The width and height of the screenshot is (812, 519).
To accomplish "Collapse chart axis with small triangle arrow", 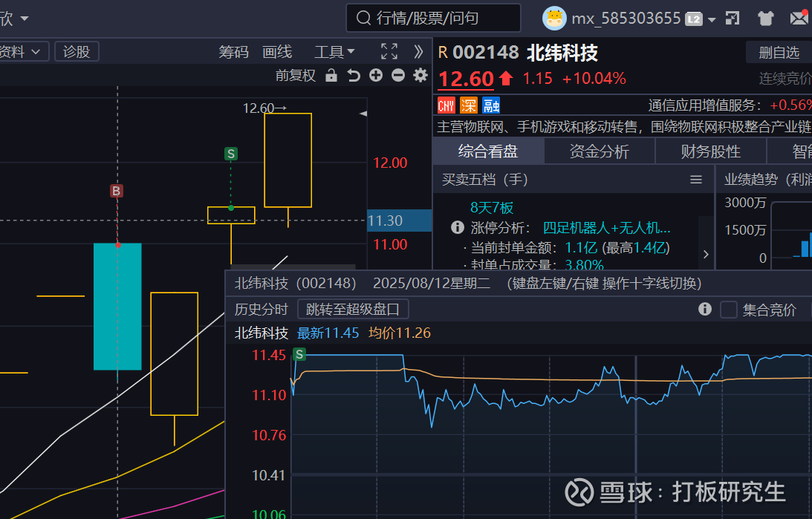I will point(363,114).
